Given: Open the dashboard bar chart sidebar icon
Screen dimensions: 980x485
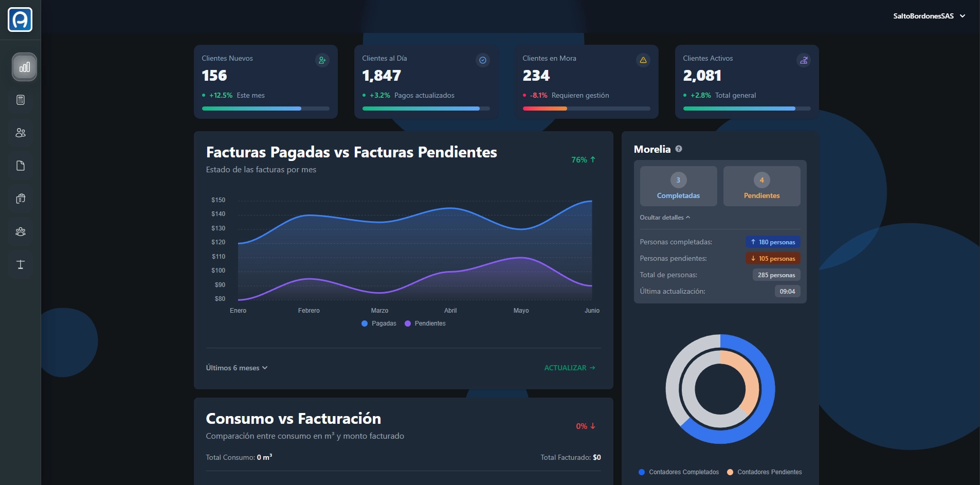Looking at the screenshot, I should pos(24,67).
